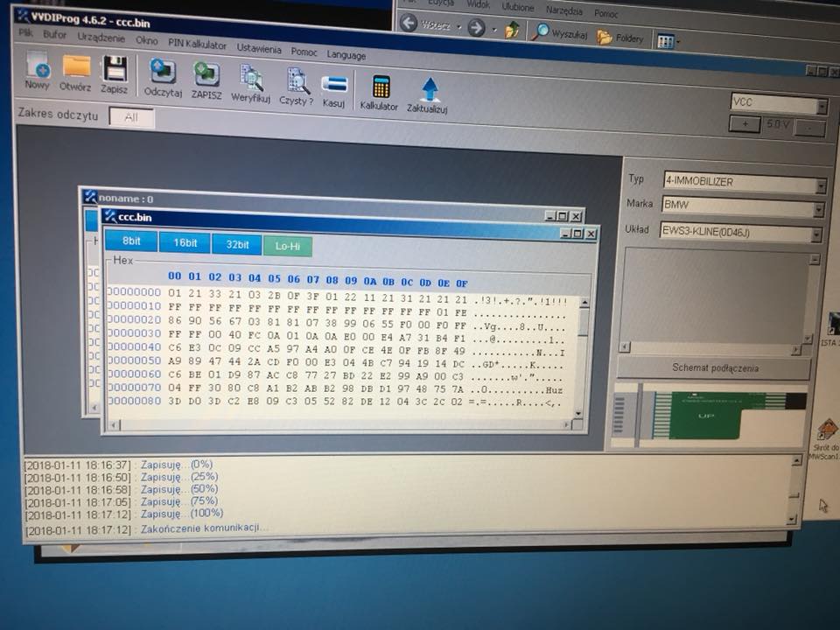Screen dimensions: 840x630
Task: Click the connection diagram adapter image
Action: pyautogui.click(x=710, y=415)
